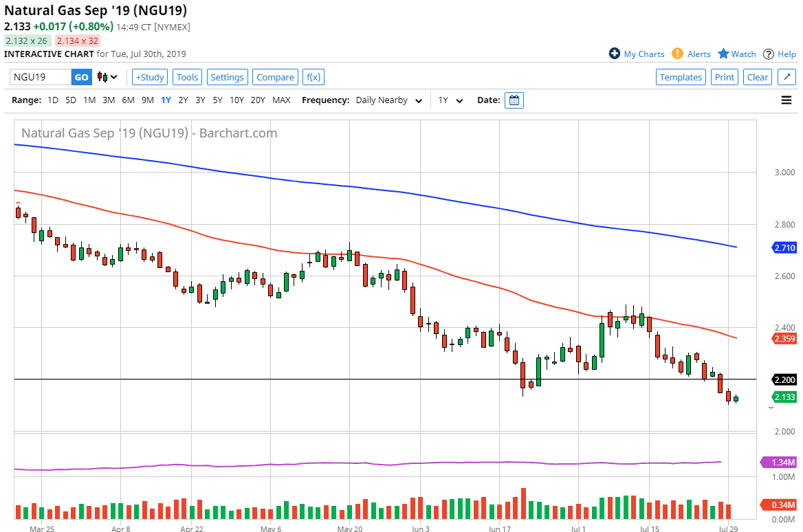Open chart Settings button

pos(228,77)
